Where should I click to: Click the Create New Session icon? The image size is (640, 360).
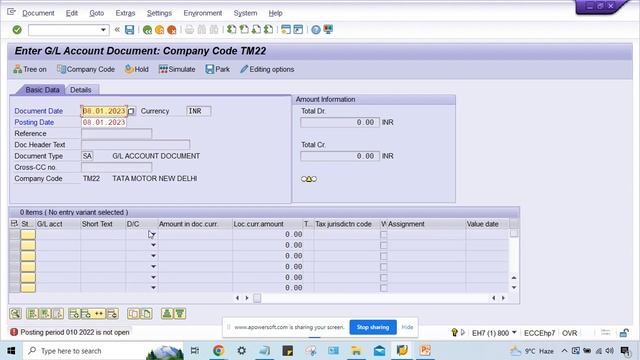coord(286,29)
